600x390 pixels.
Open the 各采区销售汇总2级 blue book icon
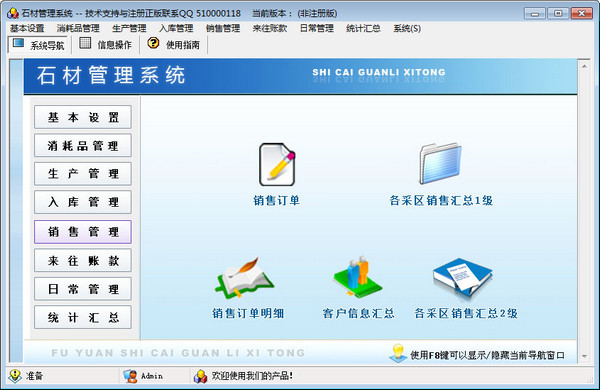coord(463,278)
